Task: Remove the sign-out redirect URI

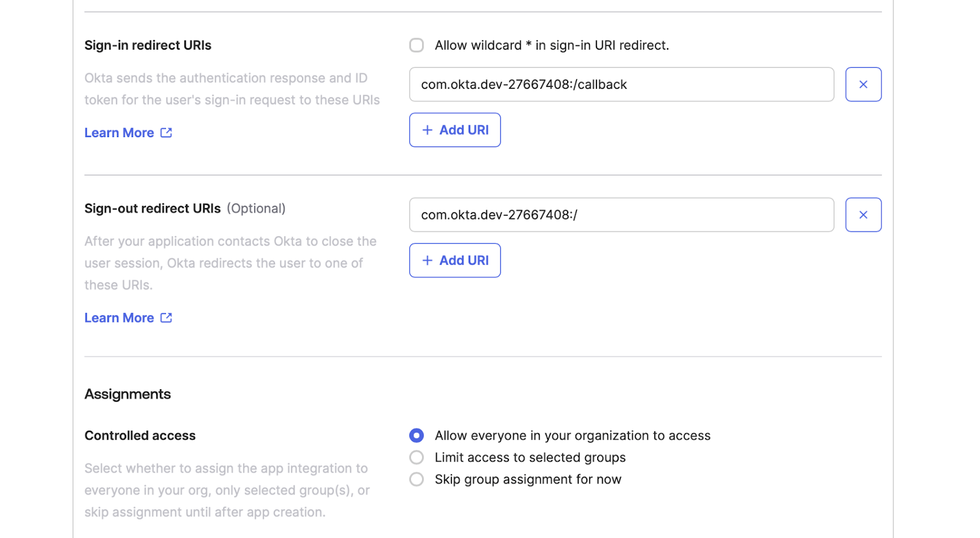Action: 863,215
